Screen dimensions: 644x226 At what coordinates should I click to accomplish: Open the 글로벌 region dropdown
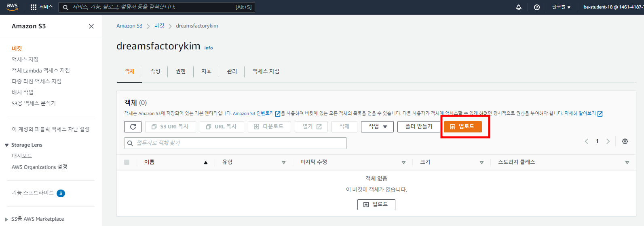(x=562, y=7)
